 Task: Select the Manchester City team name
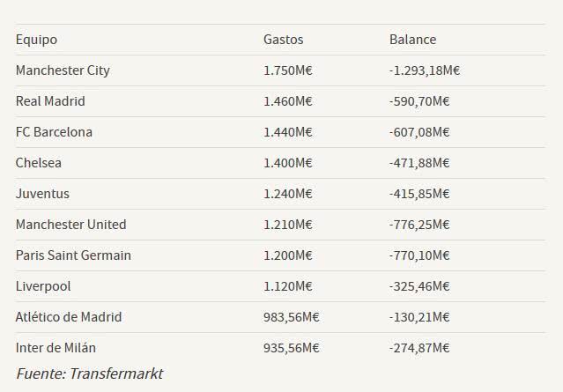63,70
